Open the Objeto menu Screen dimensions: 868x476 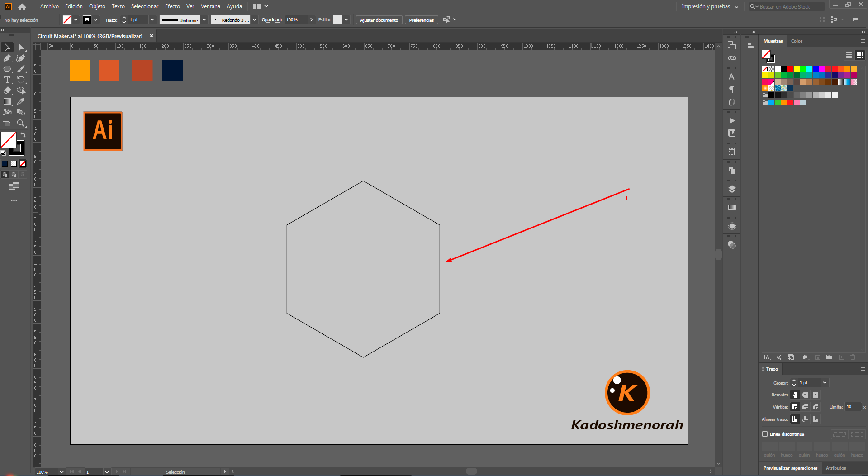(97, 6)
